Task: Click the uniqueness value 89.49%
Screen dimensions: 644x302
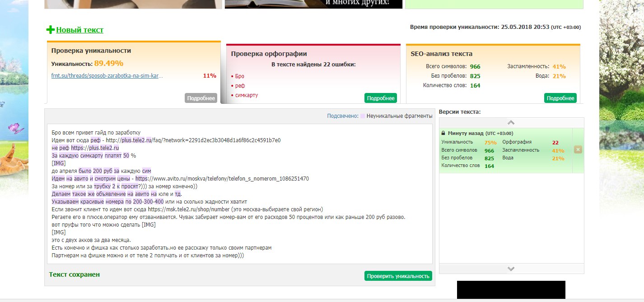Action: pyautogui.click(x=109, y=63)
